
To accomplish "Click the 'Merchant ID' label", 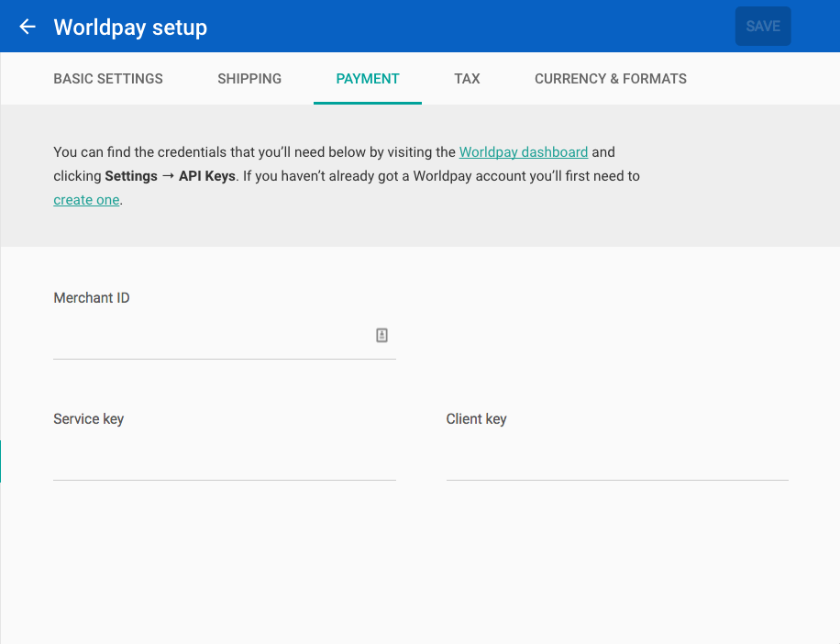I will 92,298.
